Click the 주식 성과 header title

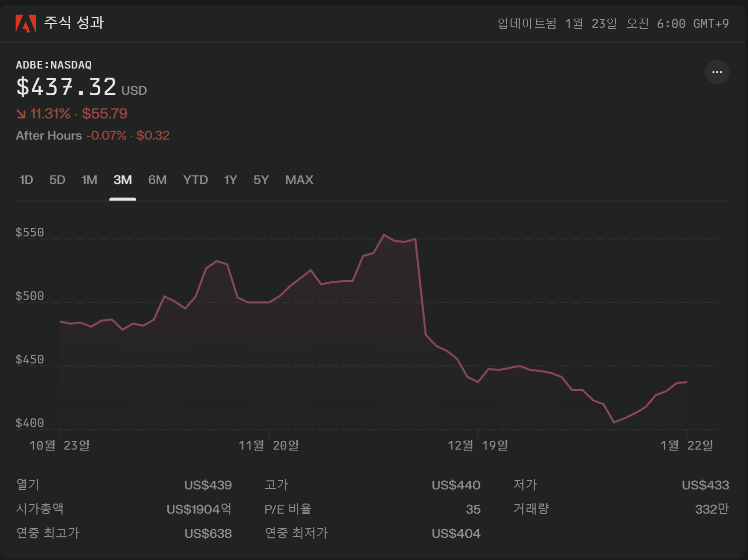[x=74, y=23]
